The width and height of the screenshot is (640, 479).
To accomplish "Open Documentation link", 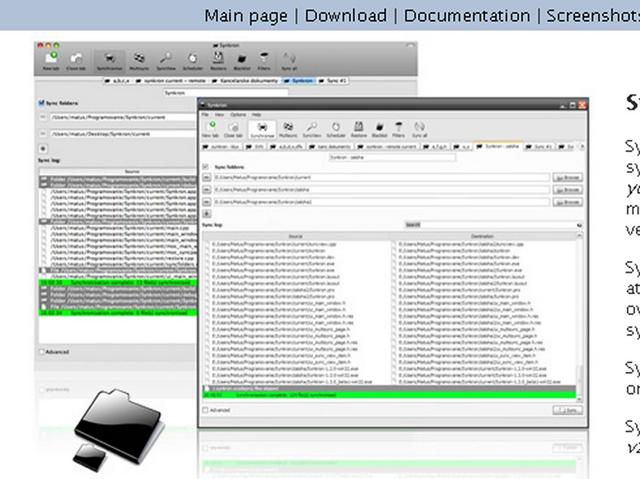I will pos(467,16).
